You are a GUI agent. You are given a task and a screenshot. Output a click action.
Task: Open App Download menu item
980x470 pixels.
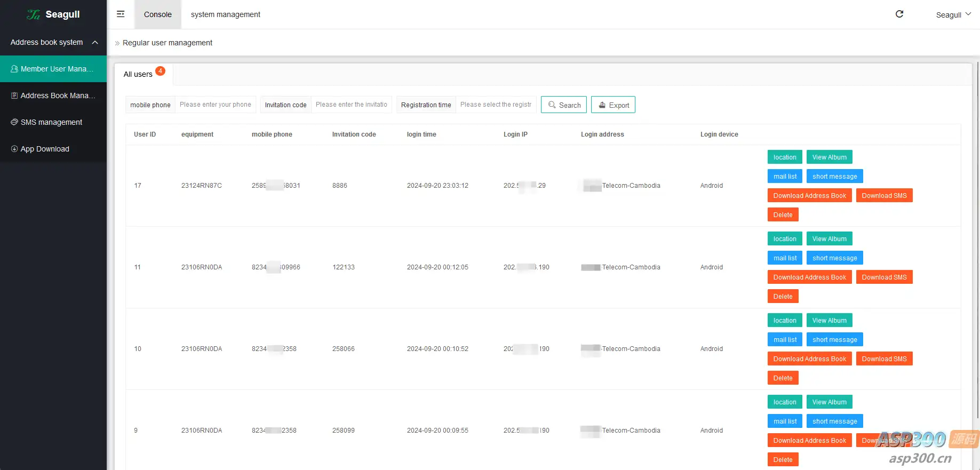pos(53,149)
